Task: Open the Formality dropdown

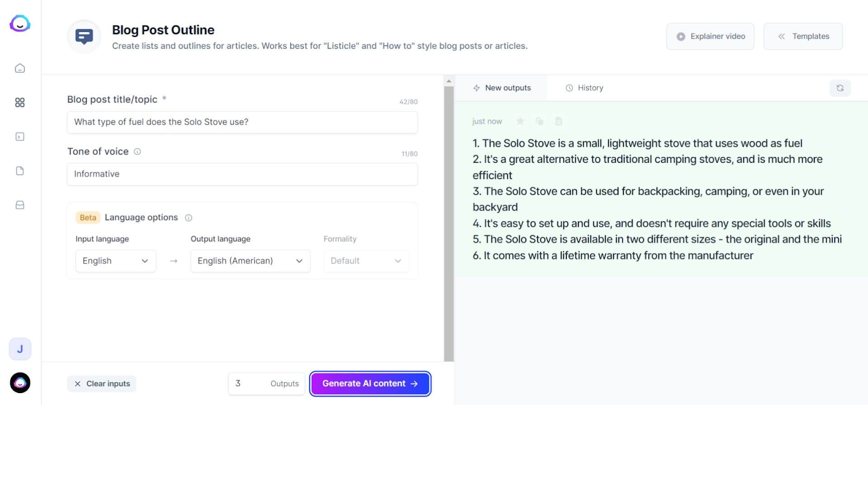Action: coord(366,261)
